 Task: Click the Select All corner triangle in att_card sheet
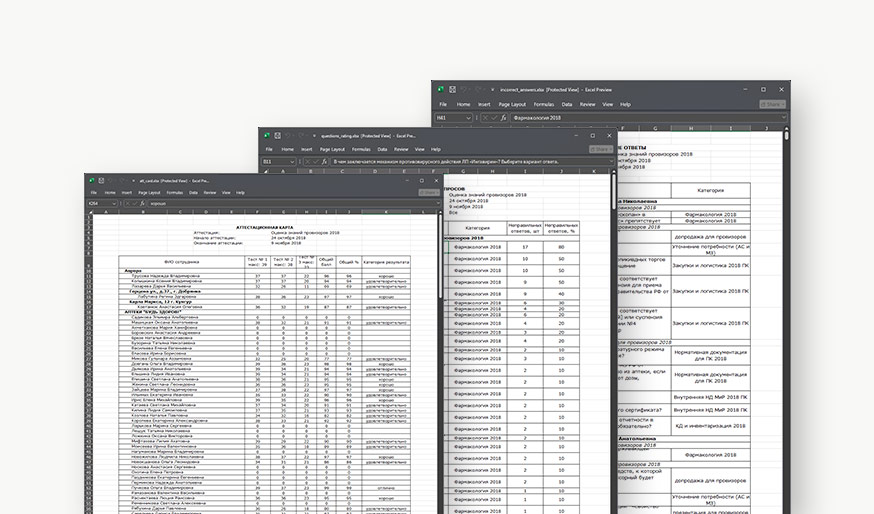[x=90, y=212]
